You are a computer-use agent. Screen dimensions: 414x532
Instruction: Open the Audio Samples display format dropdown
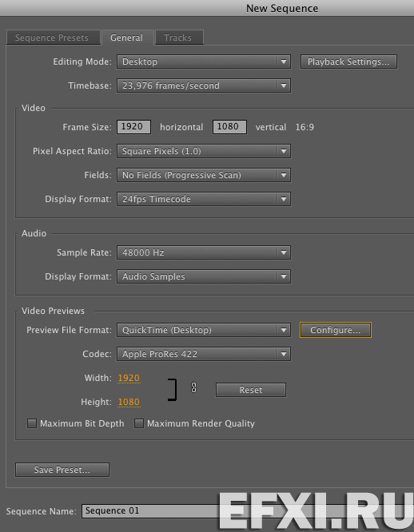click(204, 276)
